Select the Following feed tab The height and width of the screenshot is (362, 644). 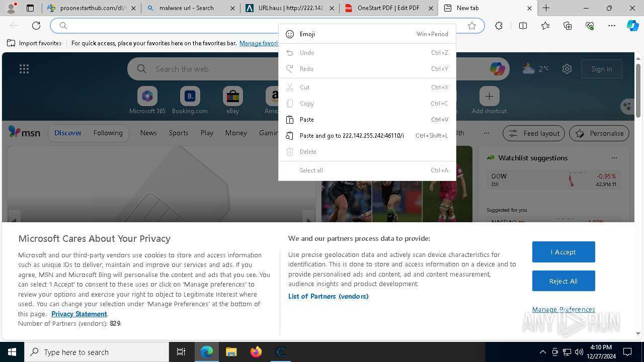[108, 133]
